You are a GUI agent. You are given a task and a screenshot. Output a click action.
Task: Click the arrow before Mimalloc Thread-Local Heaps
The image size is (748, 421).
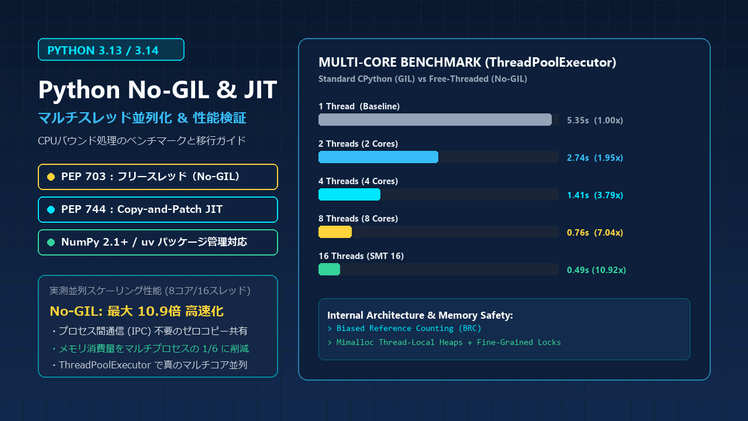(x=330, y=342)
